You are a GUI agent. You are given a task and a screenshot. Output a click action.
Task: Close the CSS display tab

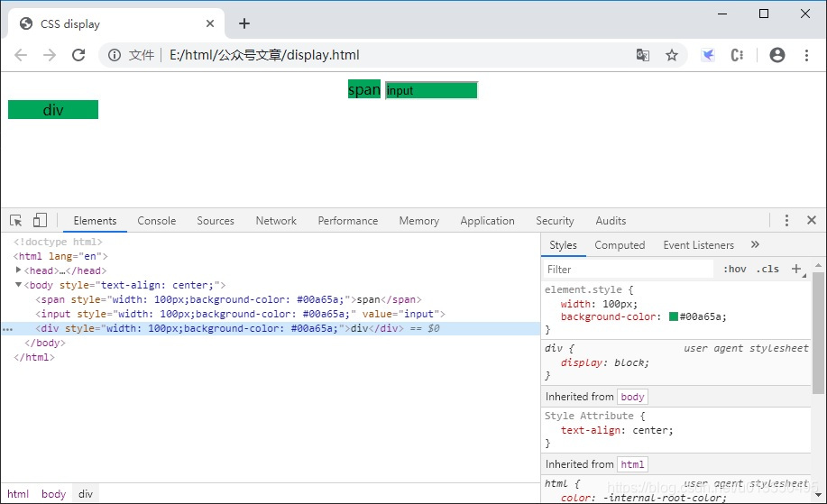click(210, 23)
